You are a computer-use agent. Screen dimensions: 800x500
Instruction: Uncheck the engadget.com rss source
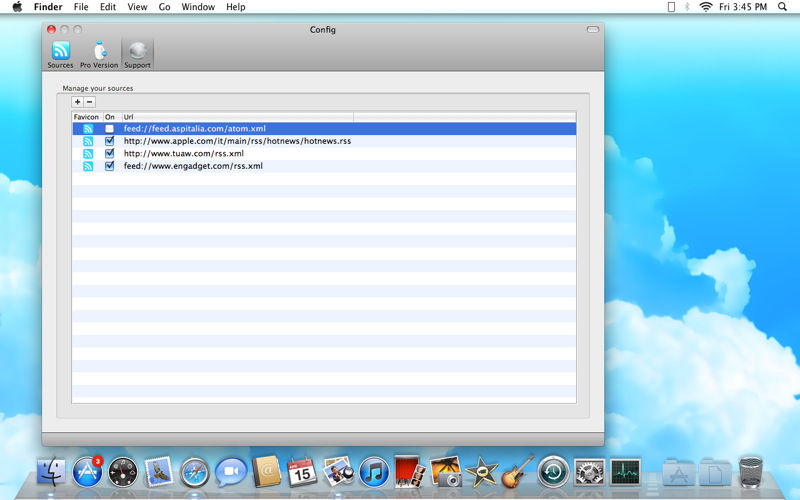pyautogui.click(x=109, y=166)
